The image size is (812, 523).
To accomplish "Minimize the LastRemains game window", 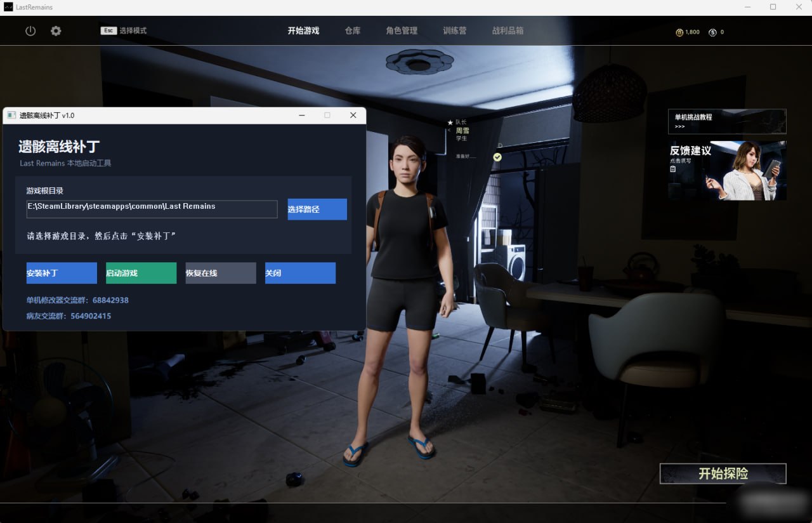I will (748, 7).
